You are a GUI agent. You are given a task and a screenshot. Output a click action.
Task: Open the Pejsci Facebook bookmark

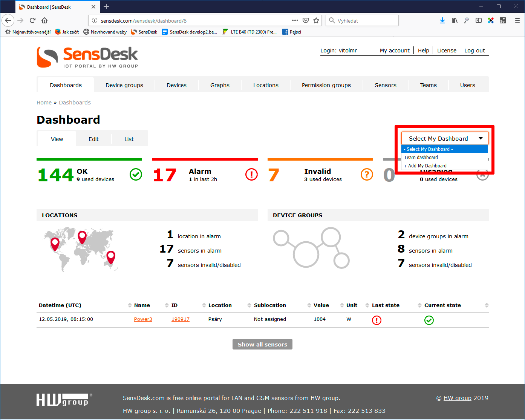[x=292, y=32]
